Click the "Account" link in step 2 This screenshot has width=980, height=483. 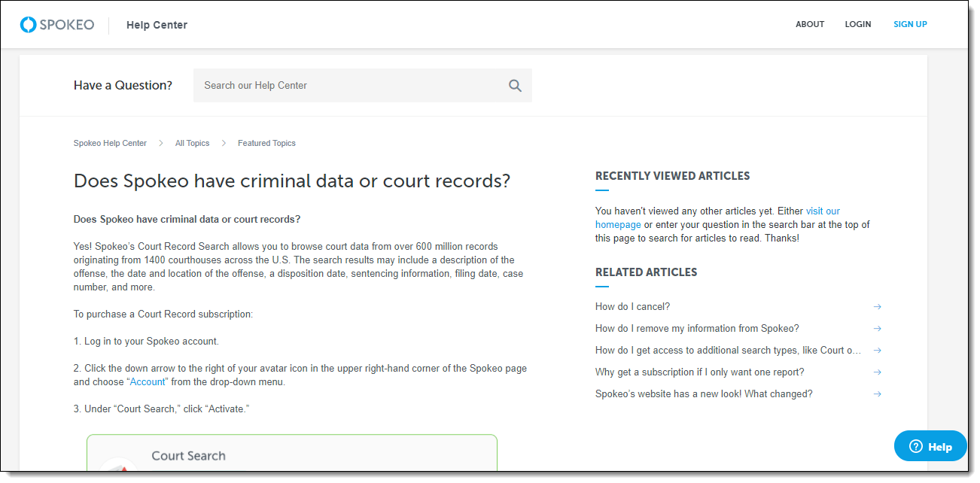point(147,382)
